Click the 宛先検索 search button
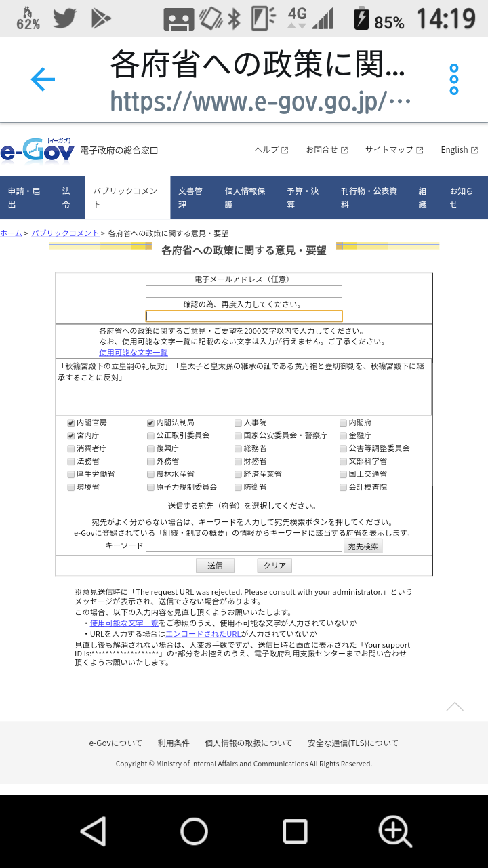 pyautogui.click(x=363, y=547)
